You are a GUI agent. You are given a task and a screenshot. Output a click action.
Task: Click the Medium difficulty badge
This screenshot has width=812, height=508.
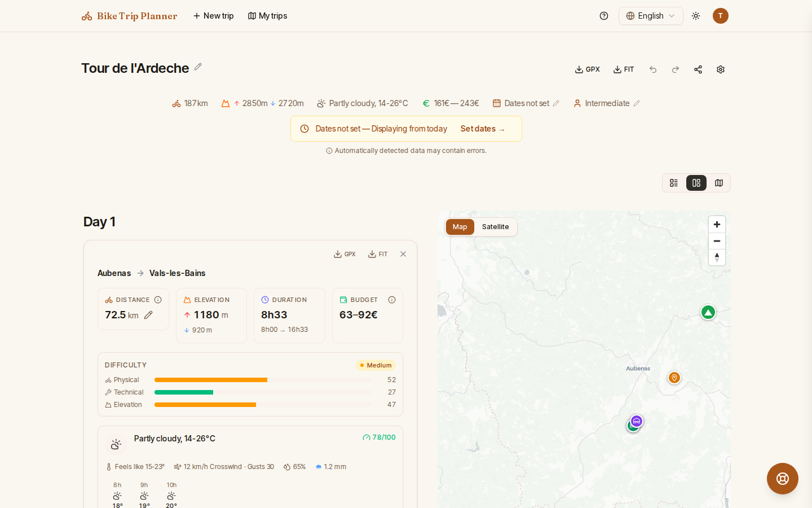point(376,365)
